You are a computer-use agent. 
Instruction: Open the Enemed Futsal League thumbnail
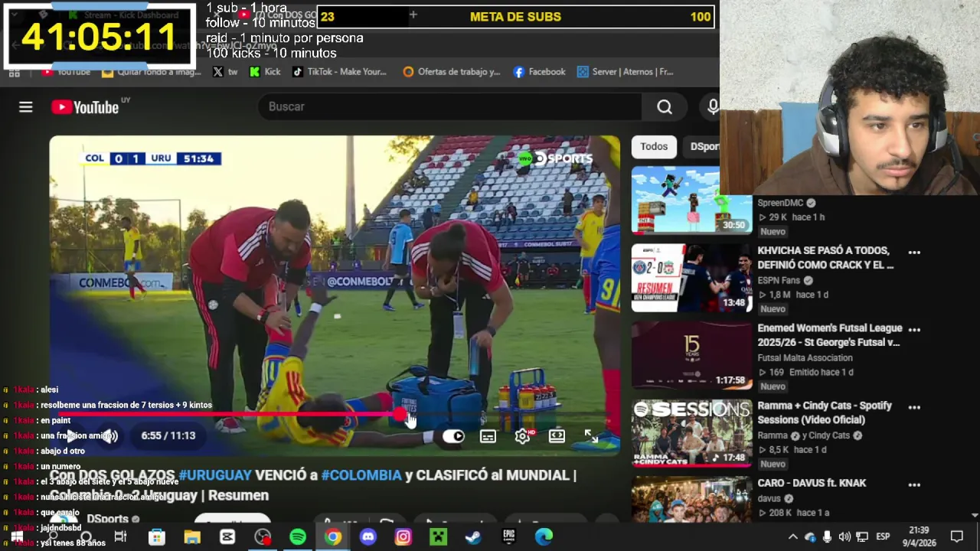coord(691,355)
